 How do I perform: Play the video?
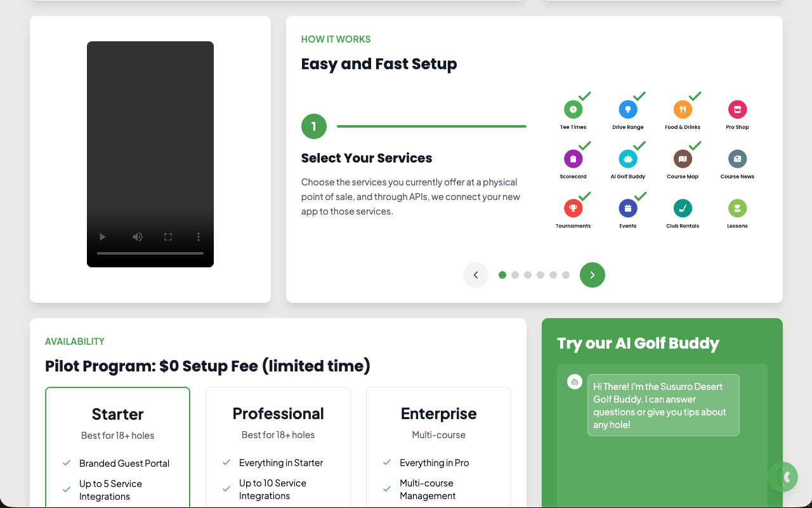coord(103,237)
